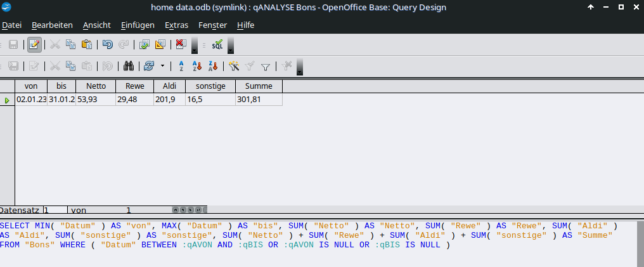Open the Refresh button dropdown arrow
This screenshot has width=644, height=267.
(163, 66)
